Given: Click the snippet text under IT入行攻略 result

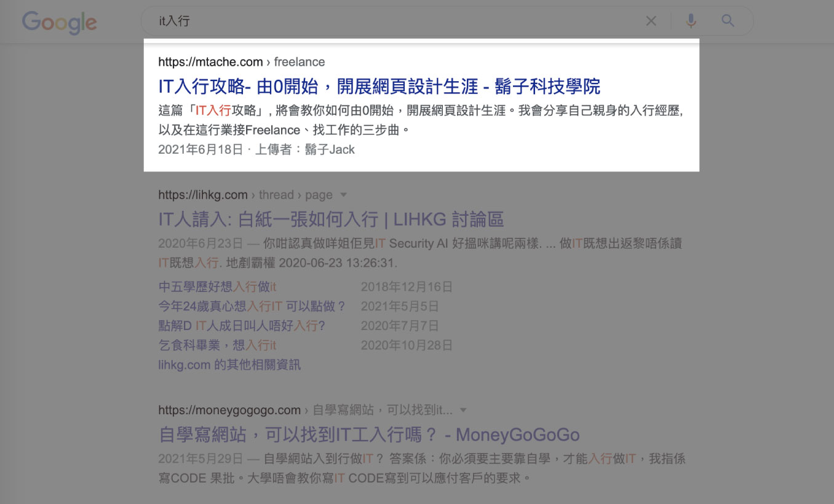Looking at the screenshot, I should pyautogui.click(x=421, y=121).
